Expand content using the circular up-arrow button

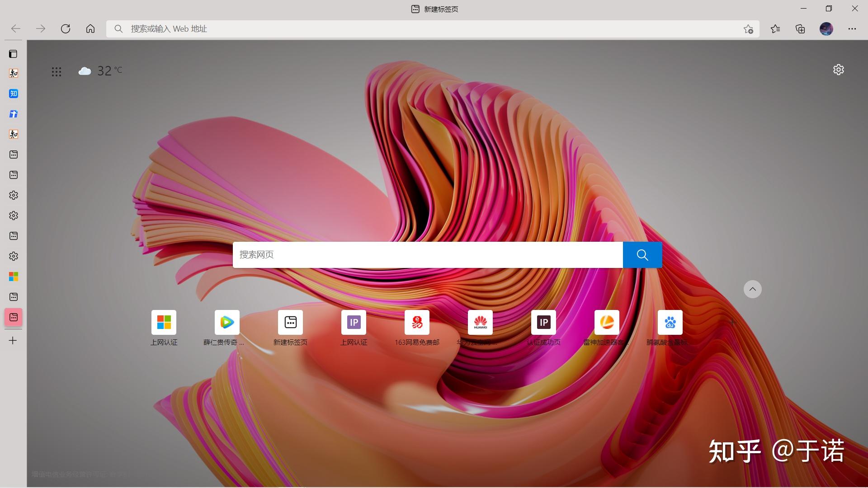point(752,289)
